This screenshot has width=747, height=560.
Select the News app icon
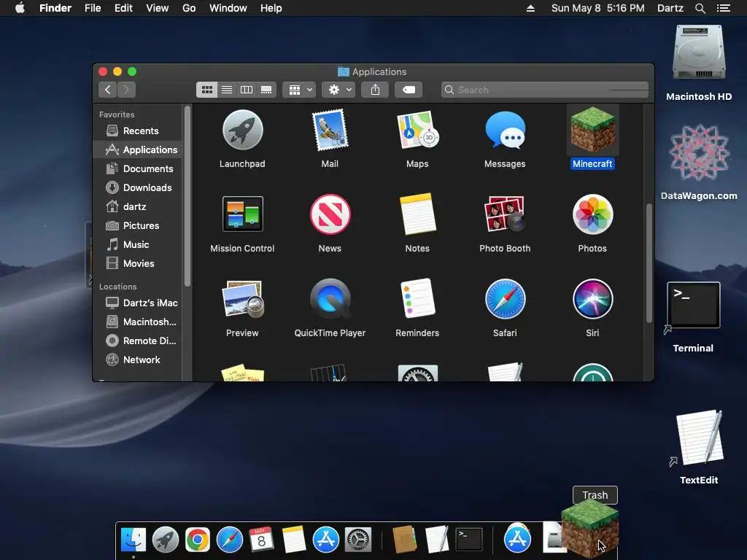pyautogui.click(x=330, y=214)
